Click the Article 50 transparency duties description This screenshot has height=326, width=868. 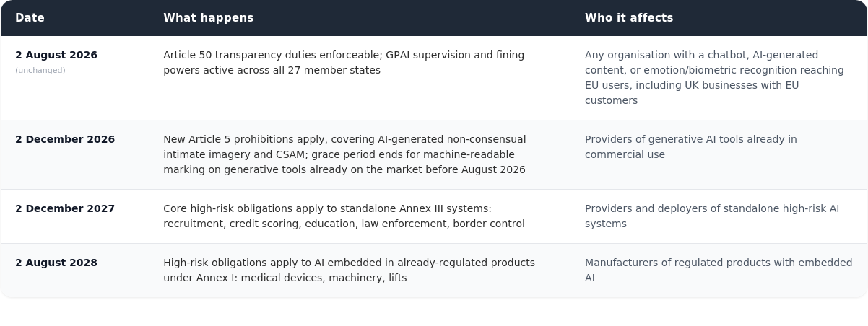coord(344,63)
